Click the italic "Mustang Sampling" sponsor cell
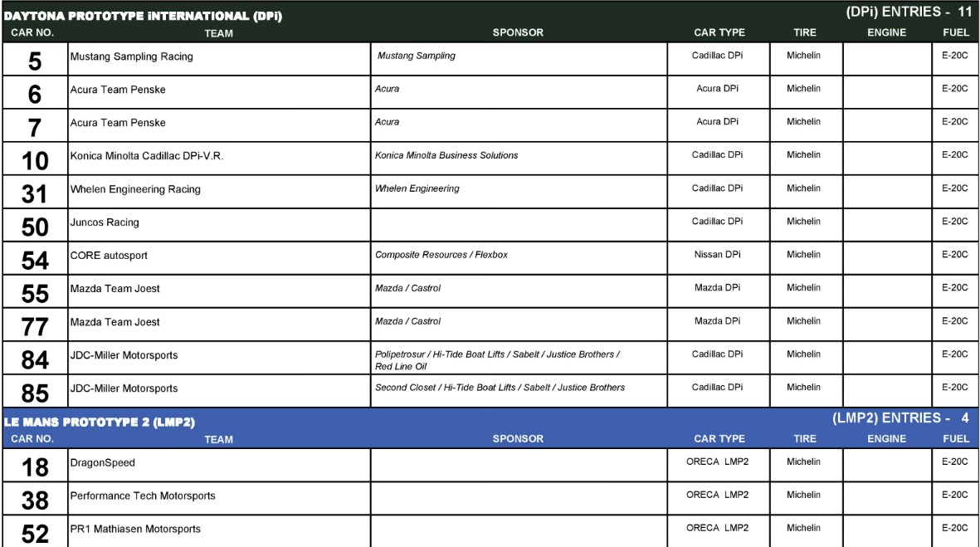The width and height of the screenshot is (980, 547). 417,56
